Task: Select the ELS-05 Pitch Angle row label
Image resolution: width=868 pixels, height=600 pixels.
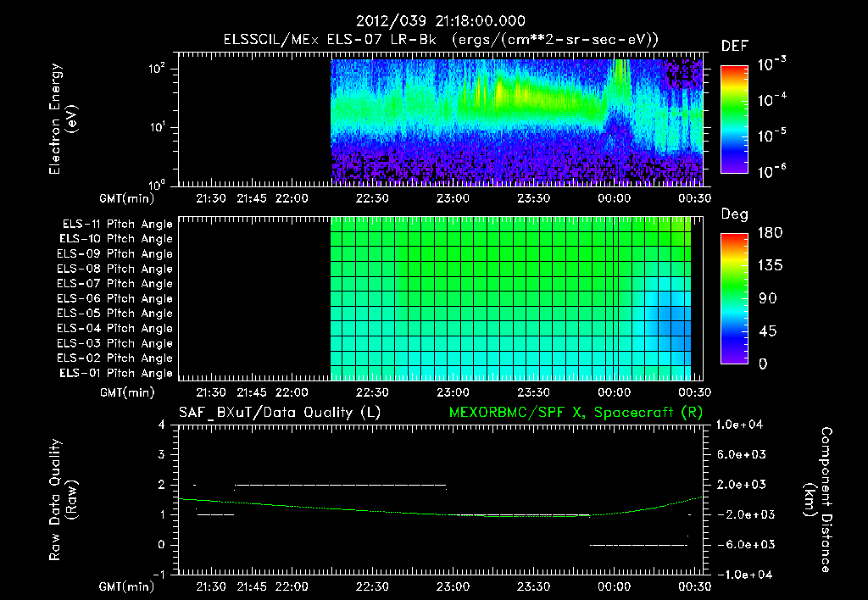Action: [115, 314]
